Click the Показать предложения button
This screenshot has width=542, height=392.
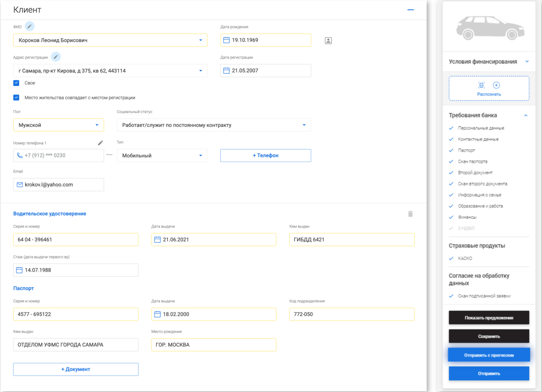point(489,318)
